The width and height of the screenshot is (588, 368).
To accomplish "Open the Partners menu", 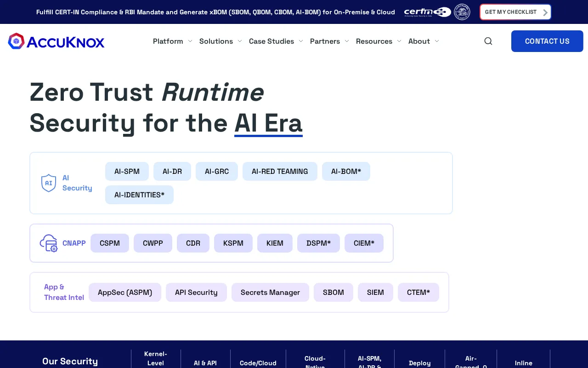I will pos(325,41).
